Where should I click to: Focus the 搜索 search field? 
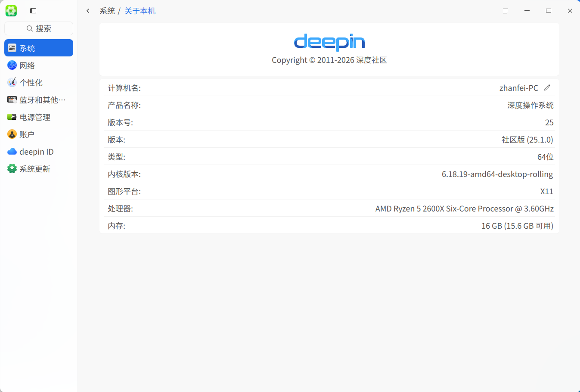point(39,28)
